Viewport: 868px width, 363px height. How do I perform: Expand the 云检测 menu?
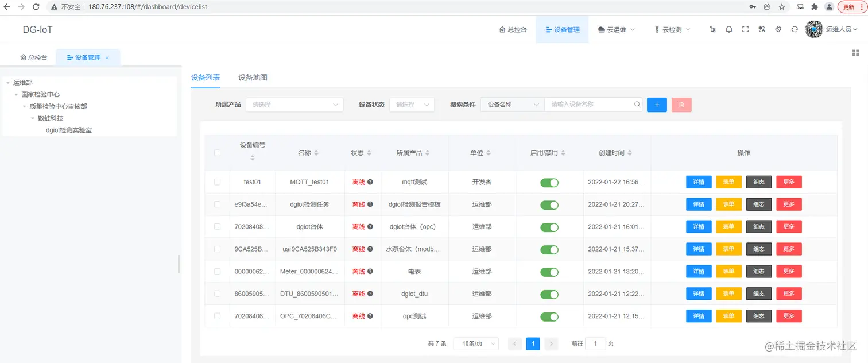pos(672,29)
